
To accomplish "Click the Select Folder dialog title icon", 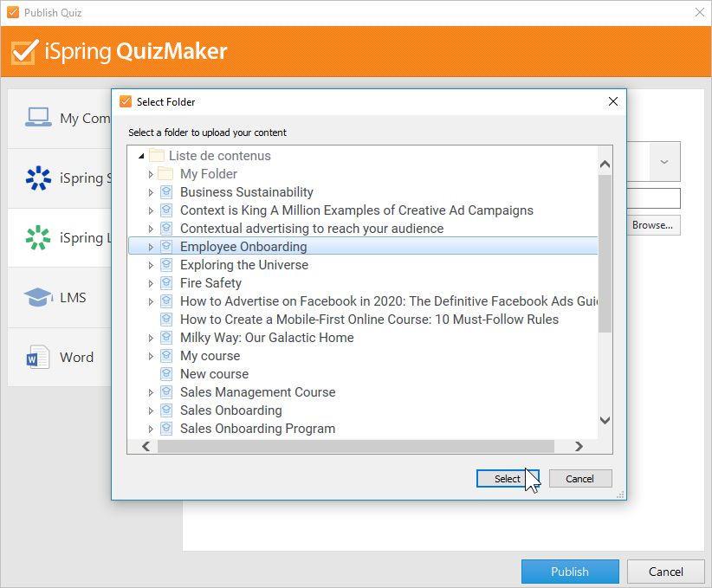I will [126, 101].
